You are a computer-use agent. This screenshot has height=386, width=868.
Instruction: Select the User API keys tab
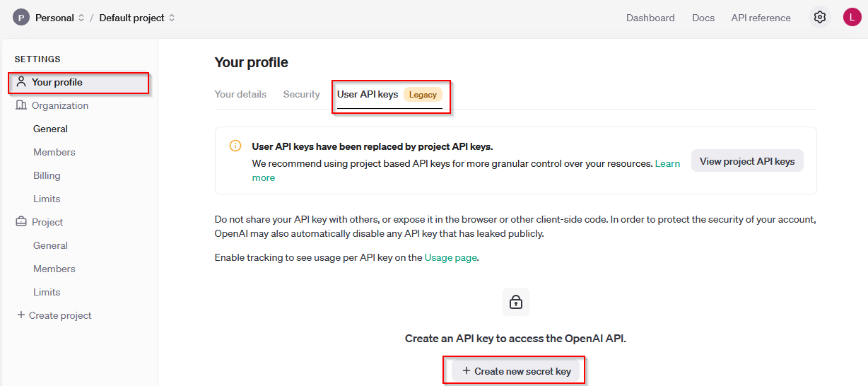click(368, 94)
